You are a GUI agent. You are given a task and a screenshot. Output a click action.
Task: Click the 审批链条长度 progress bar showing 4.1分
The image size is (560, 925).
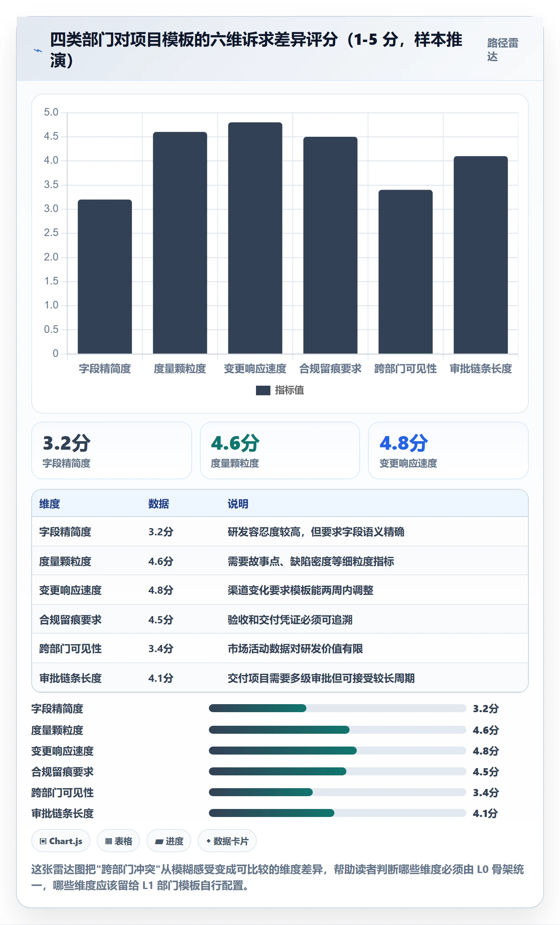[x=337, y=813]
